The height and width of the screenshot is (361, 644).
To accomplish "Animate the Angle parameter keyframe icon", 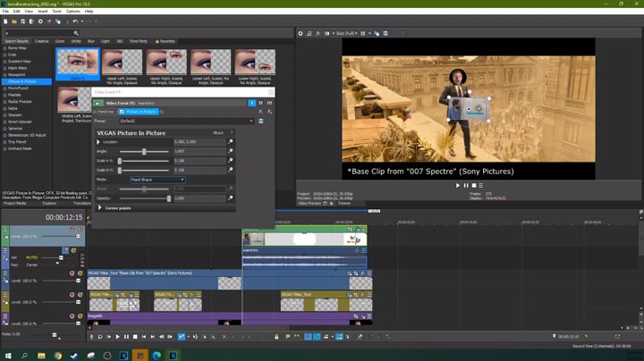I will coord(231,151).
